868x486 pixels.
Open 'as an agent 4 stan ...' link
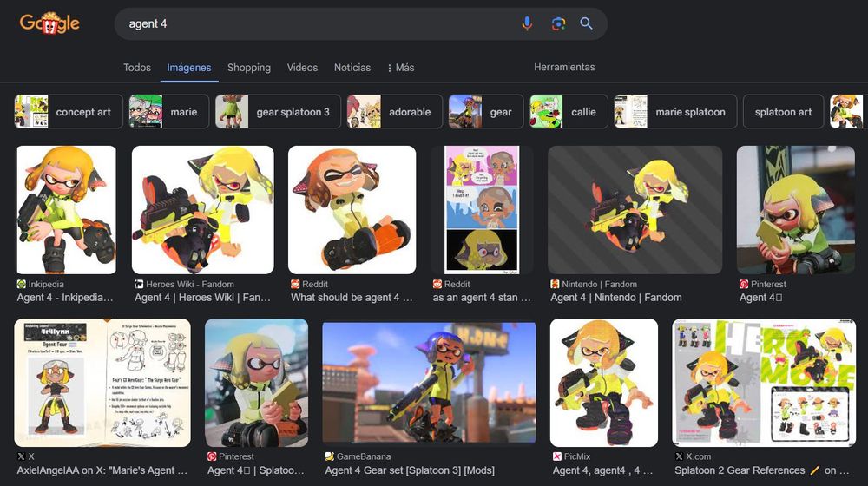click(x=482, y=298)
